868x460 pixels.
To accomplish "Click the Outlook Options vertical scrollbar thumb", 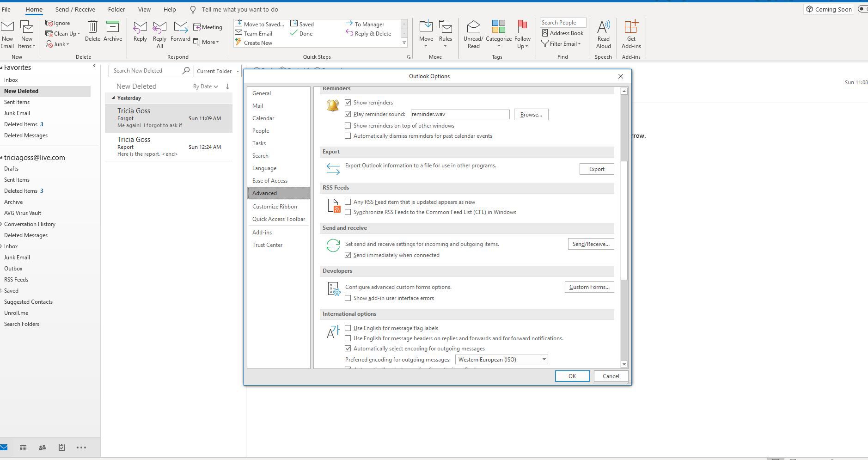I will 624,220.
